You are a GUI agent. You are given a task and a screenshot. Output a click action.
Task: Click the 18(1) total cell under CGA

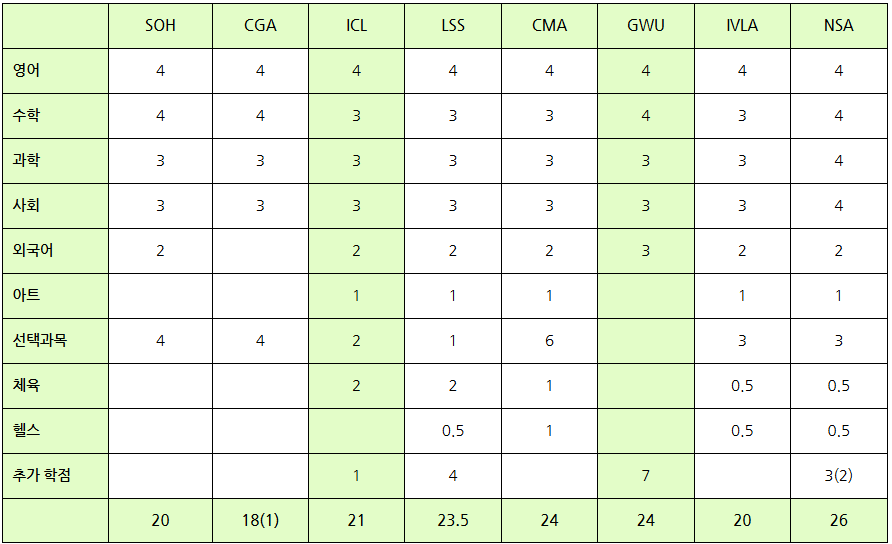pos(261,521)
